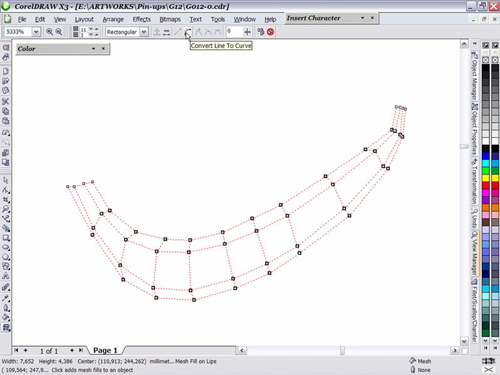This screenshot has height=375, width=500.
Task: Select the Zoom tool in toolbox
Action: tap(6, 209)
